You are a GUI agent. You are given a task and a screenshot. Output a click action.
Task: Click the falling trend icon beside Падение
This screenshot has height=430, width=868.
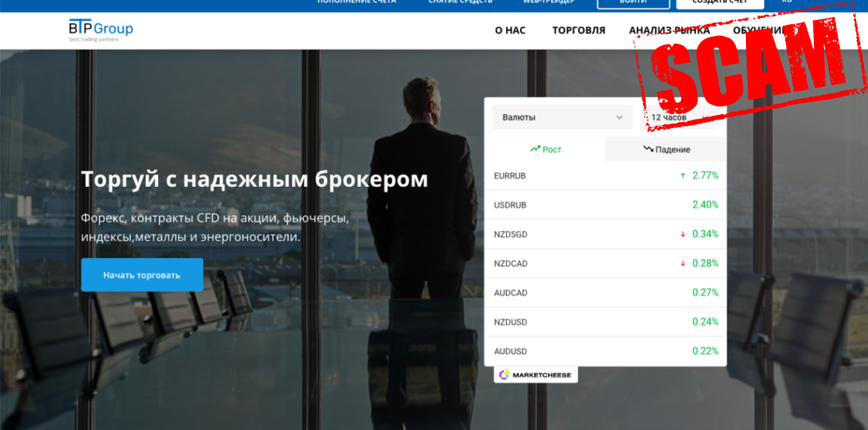[647, 149]
